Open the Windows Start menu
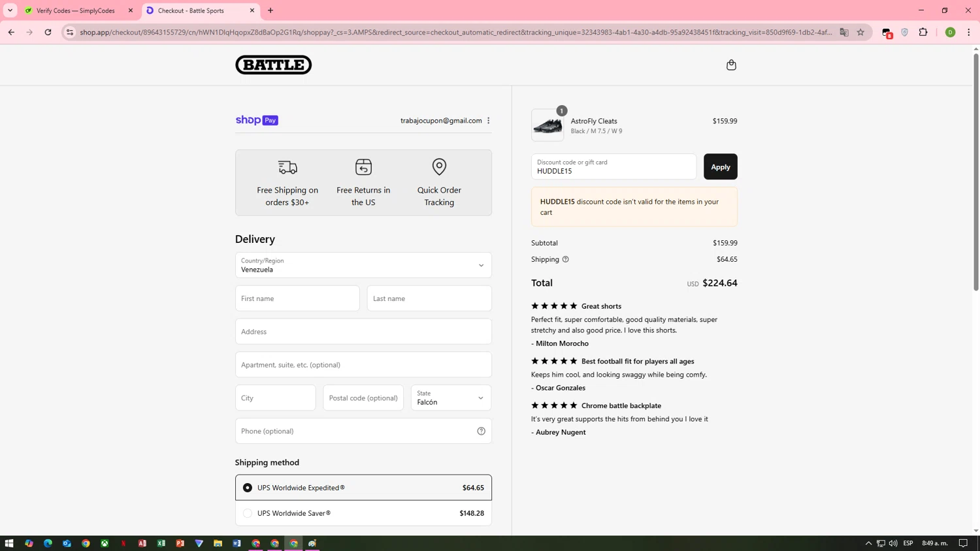 tap(9, 543)
